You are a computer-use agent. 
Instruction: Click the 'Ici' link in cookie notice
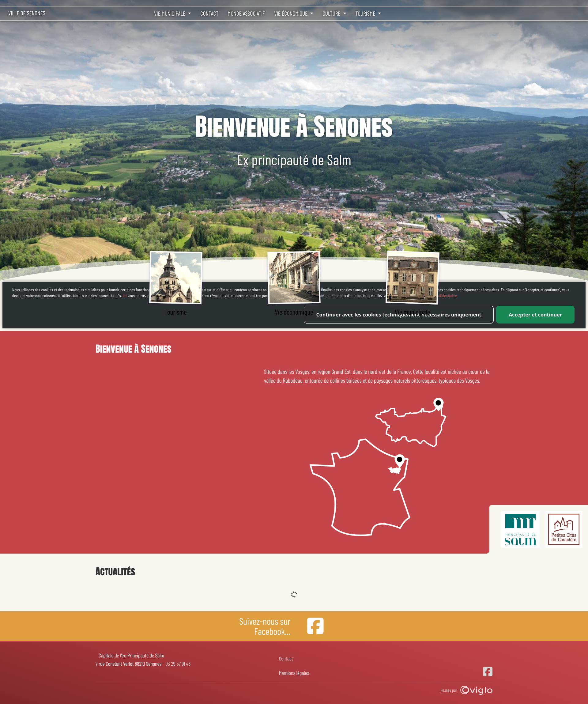(x=125, y=296)
